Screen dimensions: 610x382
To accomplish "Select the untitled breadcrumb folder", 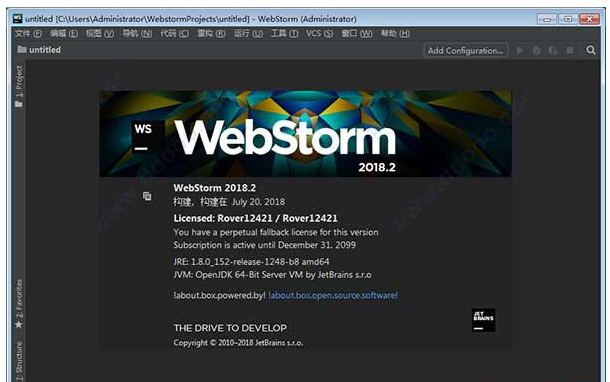I will (39, 50).
